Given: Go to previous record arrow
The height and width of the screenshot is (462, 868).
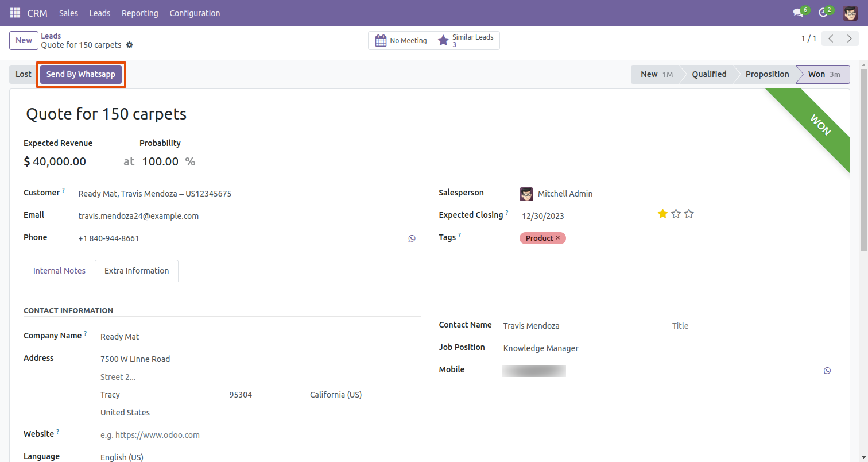Looking at the screenshot, I should click(x=831, y=38).
